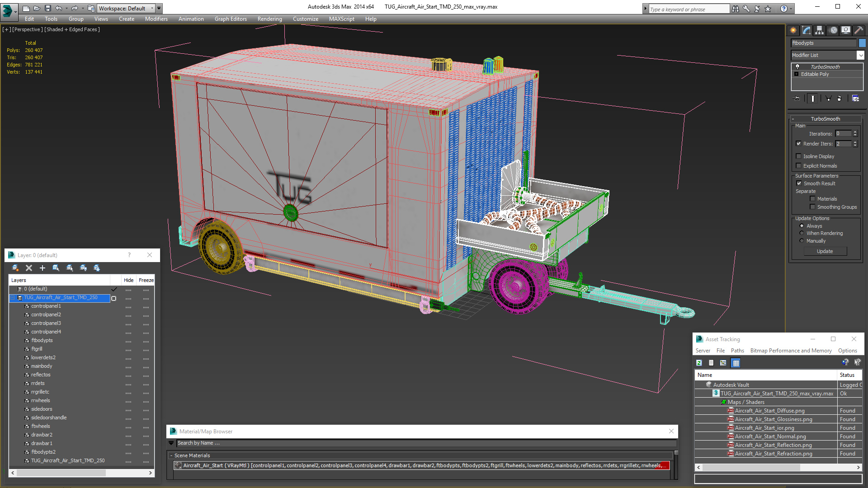
Task: Enable Separate by Smoothing Groups checkbox
Action: [x=812, y=207]
